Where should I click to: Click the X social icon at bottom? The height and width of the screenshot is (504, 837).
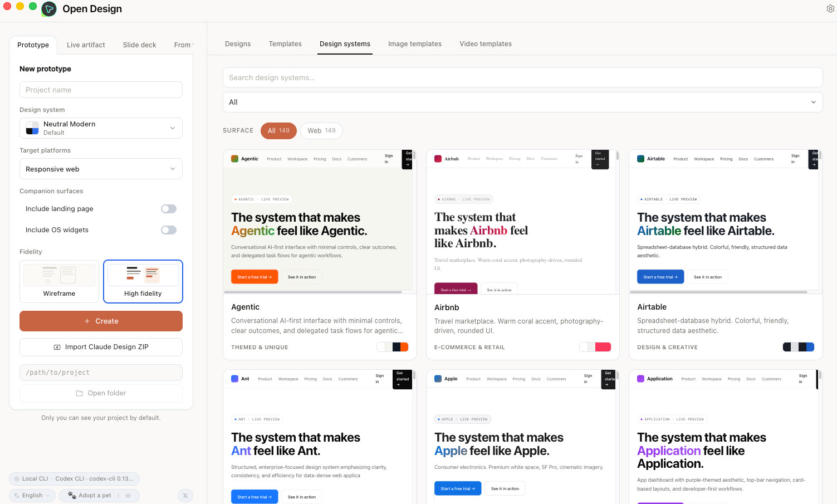pos(185,496)
